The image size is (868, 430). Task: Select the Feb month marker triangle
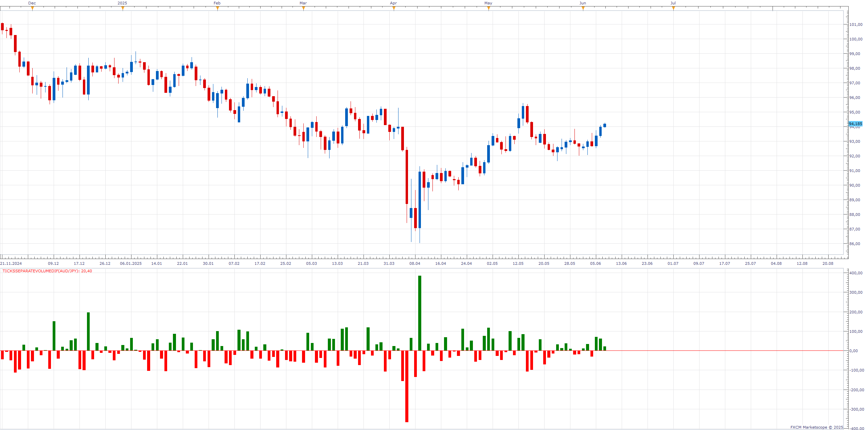point(217,8)
